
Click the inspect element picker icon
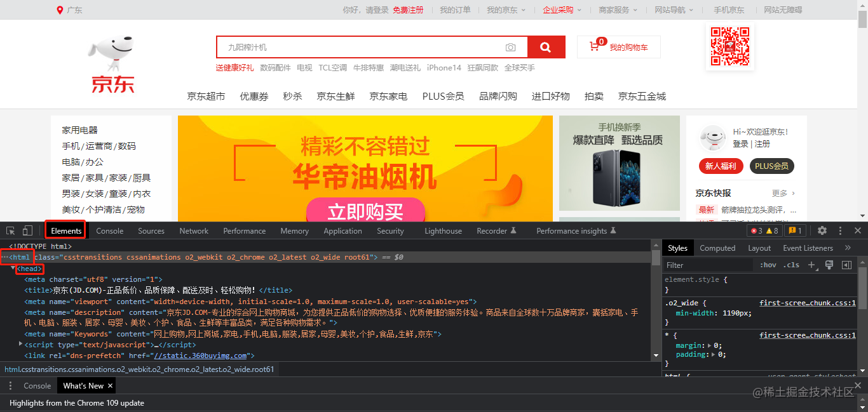11,230
